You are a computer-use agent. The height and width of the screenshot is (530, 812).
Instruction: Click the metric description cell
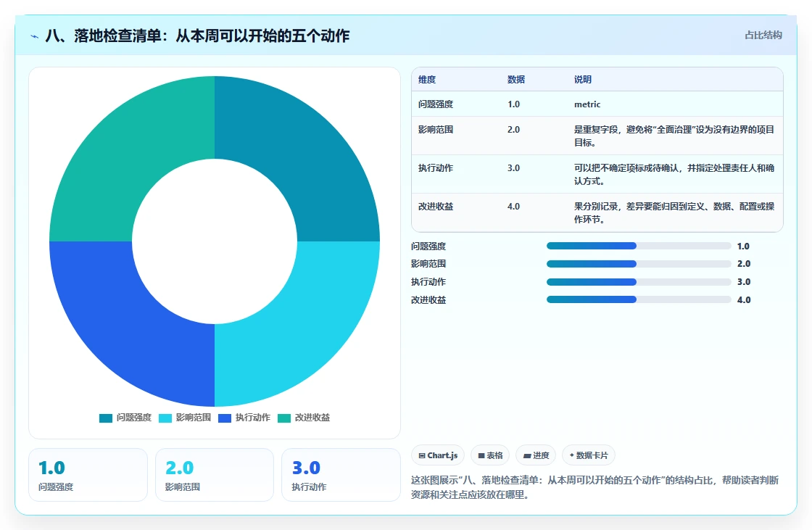[x=587, y=104]
